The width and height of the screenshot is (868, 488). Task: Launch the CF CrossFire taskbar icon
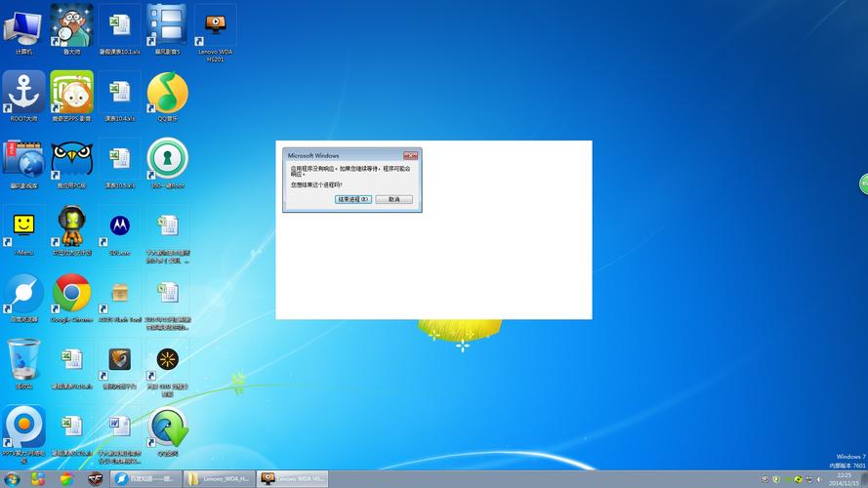(x=96, y=478)
